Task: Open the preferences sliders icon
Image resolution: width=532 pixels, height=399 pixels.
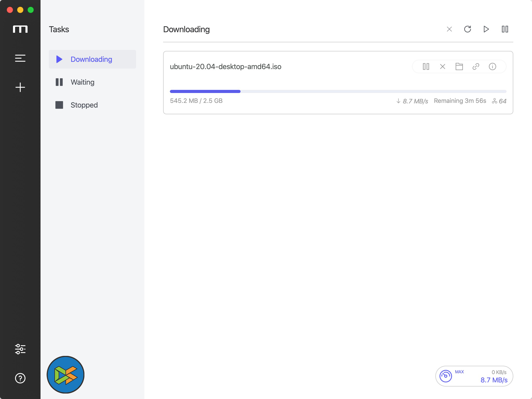Action: point(20,349)
